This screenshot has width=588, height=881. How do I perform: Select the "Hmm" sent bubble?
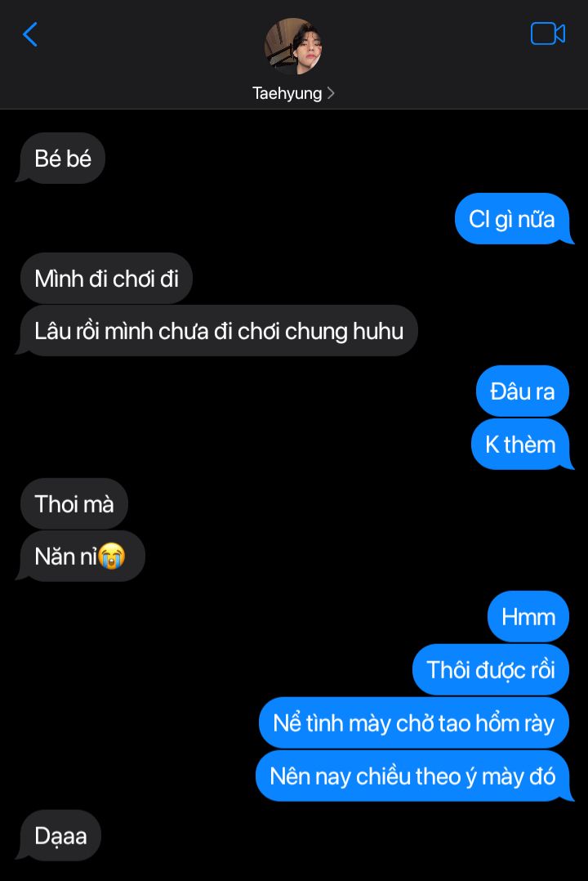pyautogui.click(x=528, y=616)
